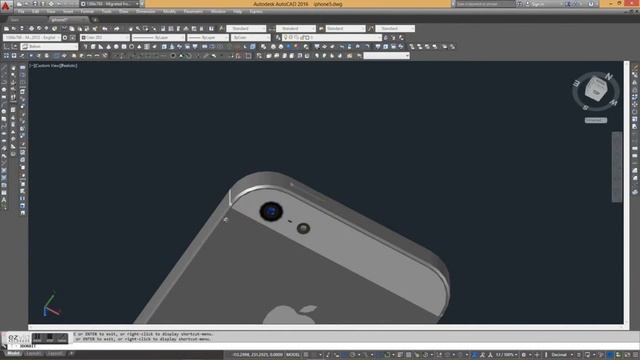The height and width of the screenshot is (360, 640).
Task: Open the Color 251 color control
Action: [105, 38]
